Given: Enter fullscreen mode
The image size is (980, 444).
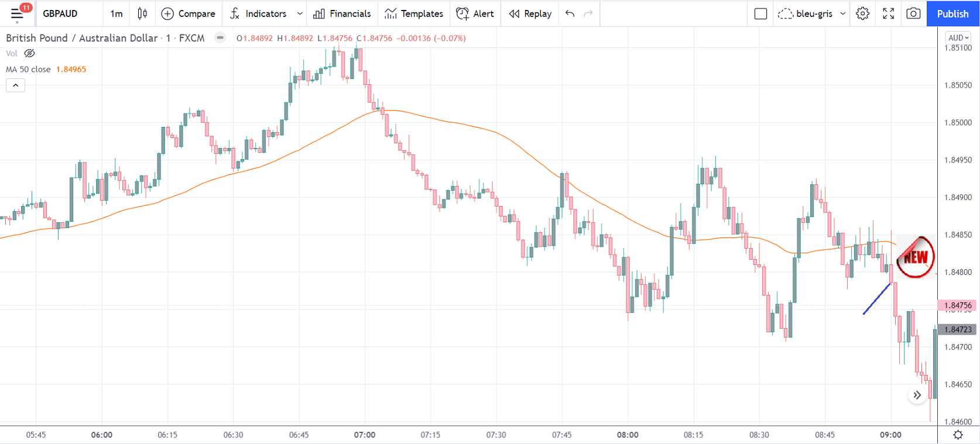Looking at the screenshot, I should 888,13.
